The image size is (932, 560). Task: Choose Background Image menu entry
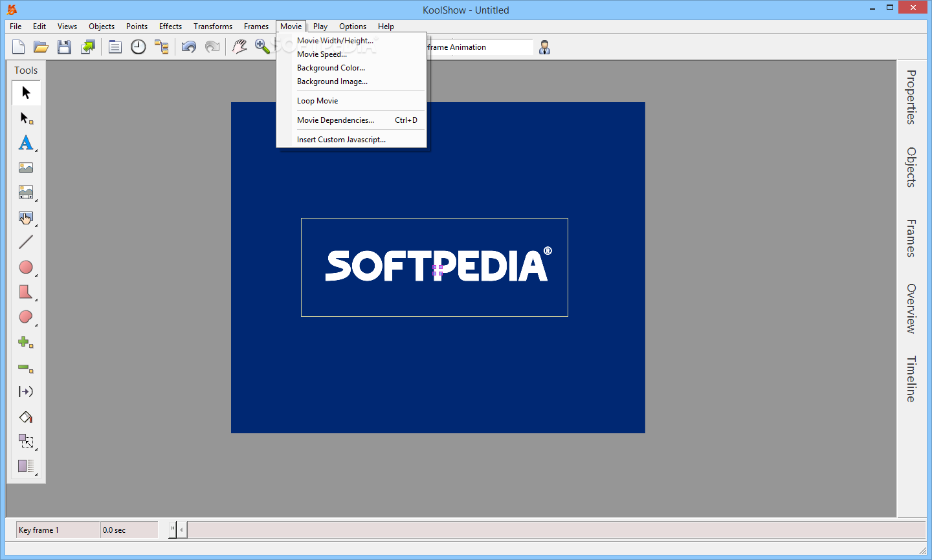click(351, 81)
